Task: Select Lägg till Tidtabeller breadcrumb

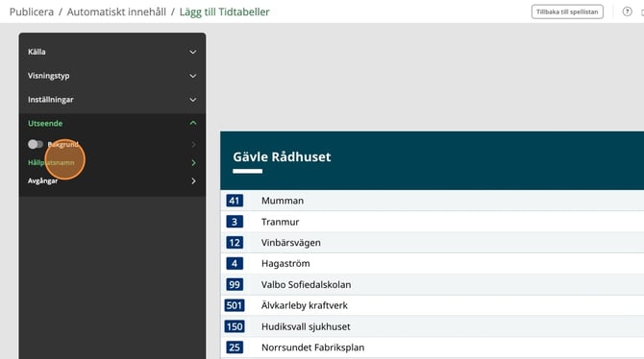Action: click(224, 12)
